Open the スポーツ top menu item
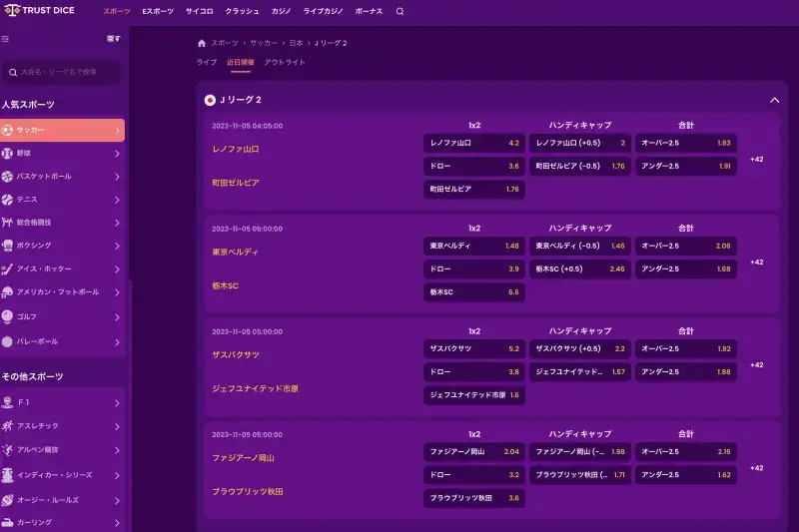 click(117, 11)
